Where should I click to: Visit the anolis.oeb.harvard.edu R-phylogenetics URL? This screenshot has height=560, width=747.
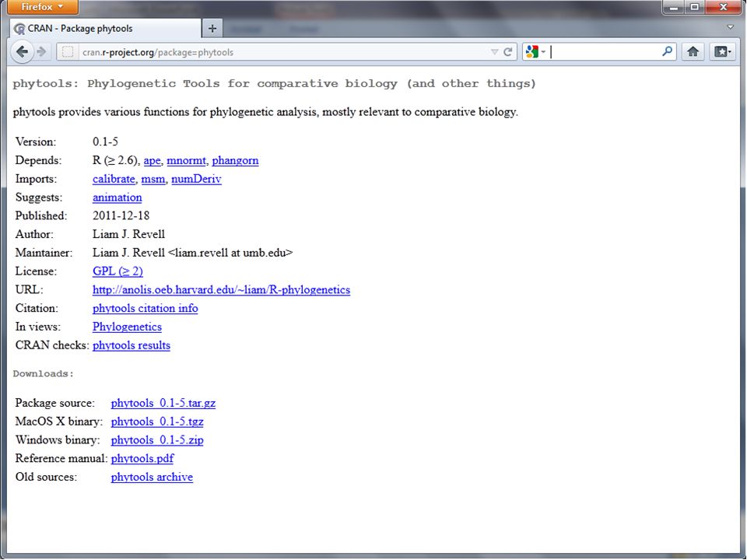(x=221, y=290)
